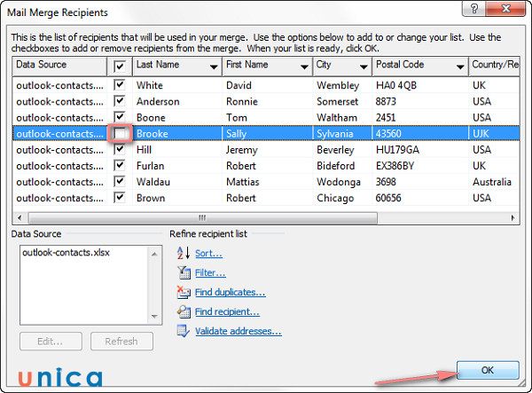The image size is (532, 393).
Task: Click the Data Source column header
Action: [59, 67]
